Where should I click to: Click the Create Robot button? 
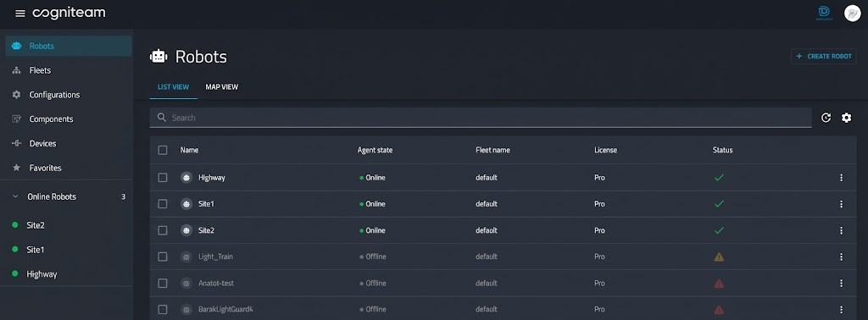[824, 56]
